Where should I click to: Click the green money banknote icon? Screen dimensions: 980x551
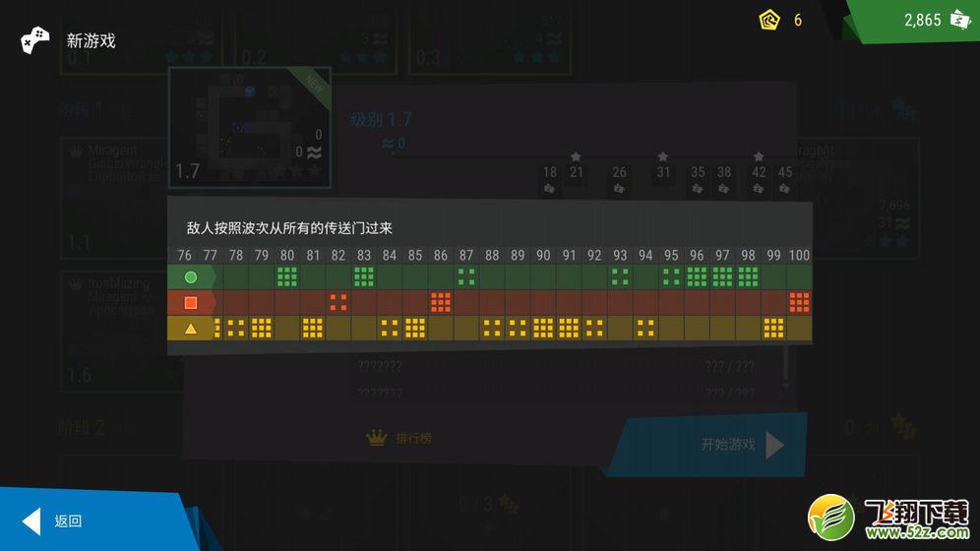tap(959, 20)
